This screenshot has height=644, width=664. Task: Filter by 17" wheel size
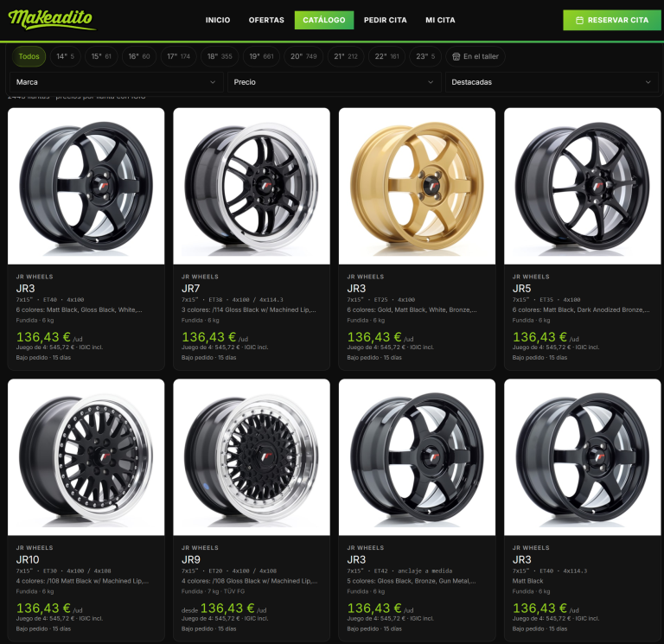(178, 56)
